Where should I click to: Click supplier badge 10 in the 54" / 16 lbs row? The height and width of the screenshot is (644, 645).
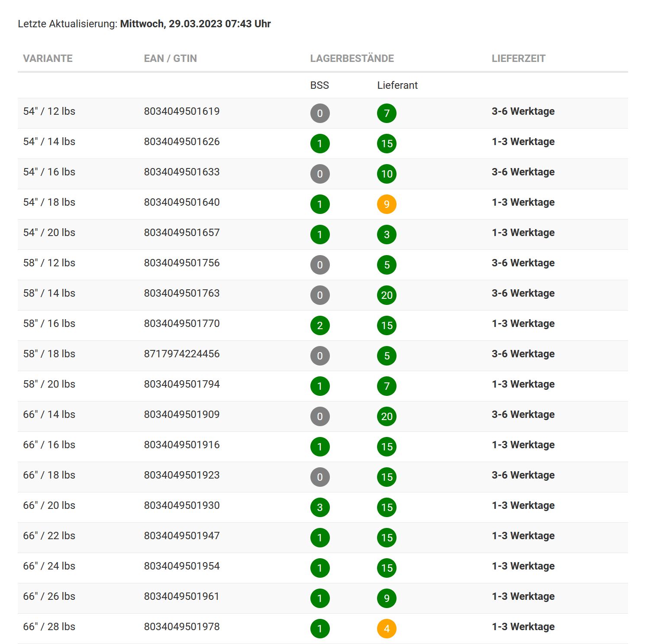(x=387, y=174)
